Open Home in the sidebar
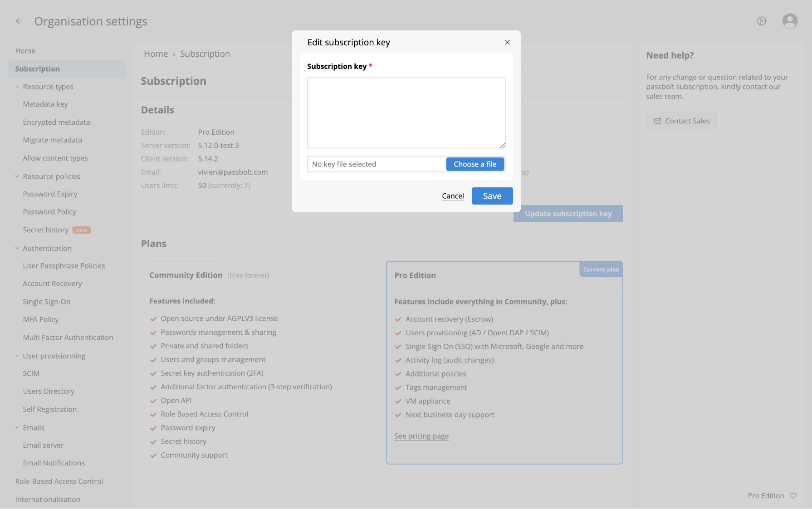812x509 pixels. point(25,51)
